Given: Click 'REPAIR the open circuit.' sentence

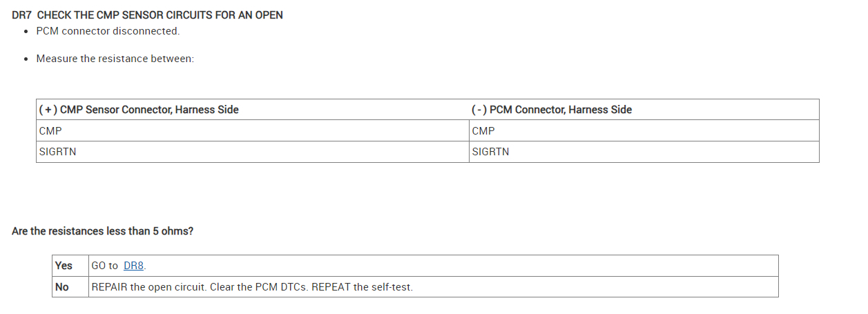Looking at the screenshot, I should 148,287.
